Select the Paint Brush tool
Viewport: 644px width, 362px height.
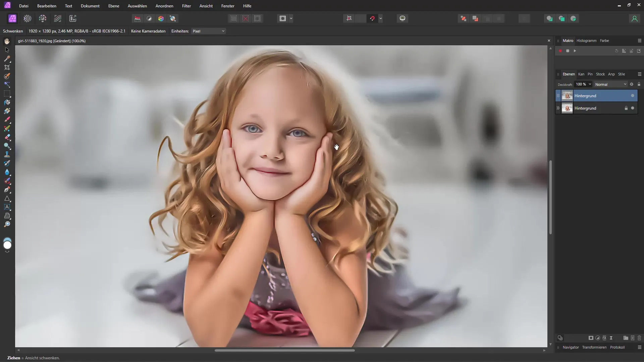(7, 119)
